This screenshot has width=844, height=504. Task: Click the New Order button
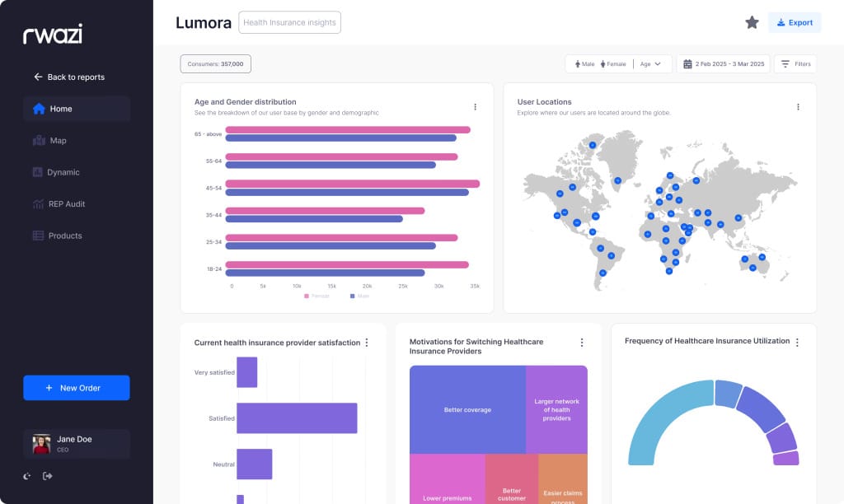coord(76,388)
